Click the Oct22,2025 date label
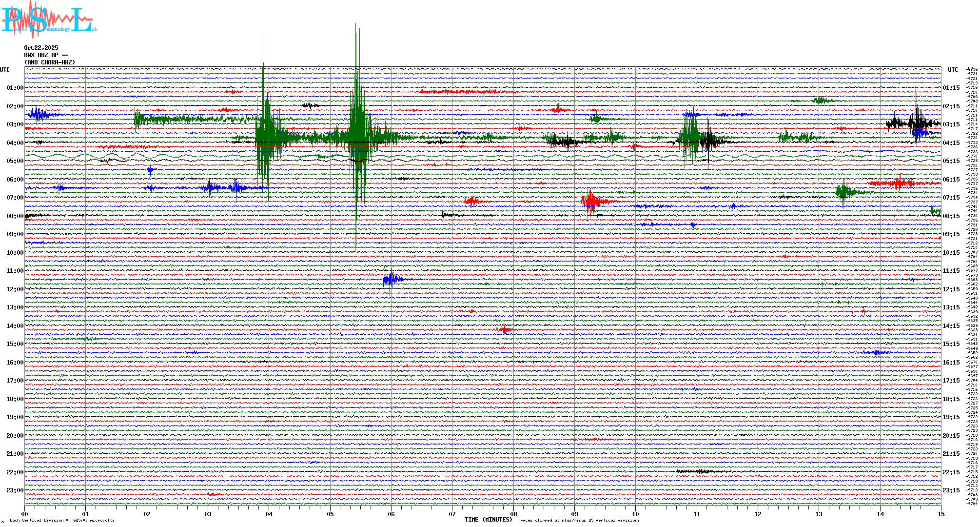Image resolution: width=980 pixels, height=527 pixels. pos(41,48)
